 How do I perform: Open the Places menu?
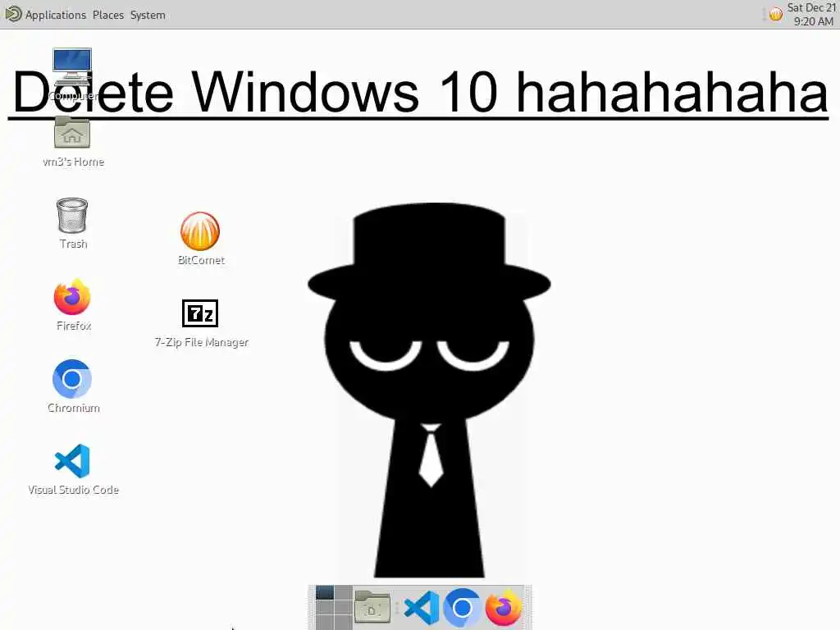click(108, 15)
